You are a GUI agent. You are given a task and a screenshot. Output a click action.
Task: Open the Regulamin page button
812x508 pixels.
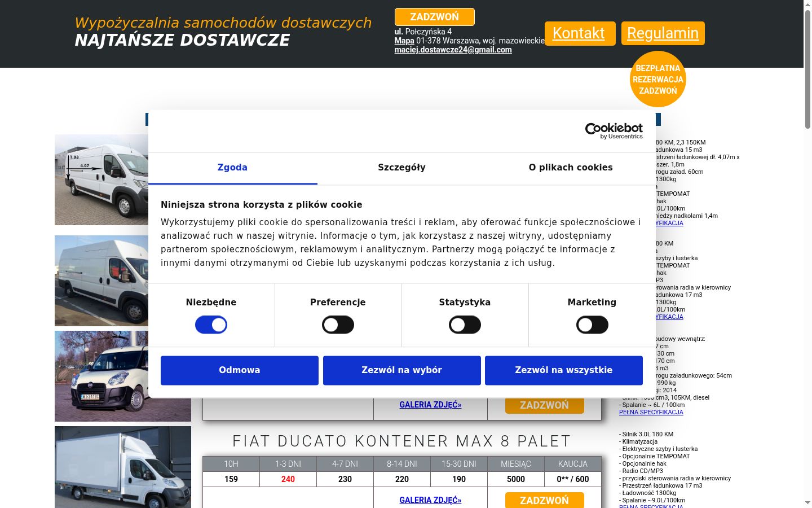pos(663,33)
